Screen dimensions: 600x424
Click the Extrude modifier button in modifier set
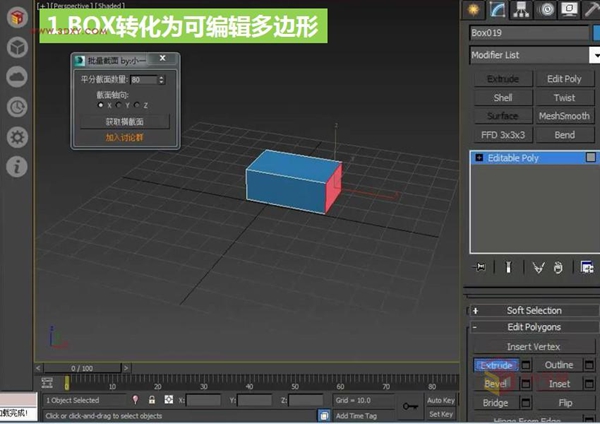click(x=503, y=79)
